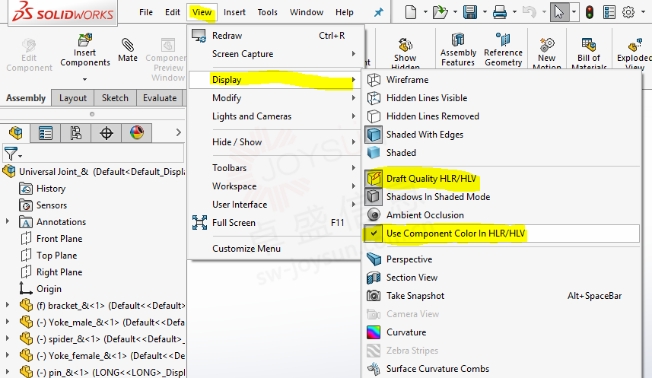Open the PropertyManager tab icon

[45, 133]
